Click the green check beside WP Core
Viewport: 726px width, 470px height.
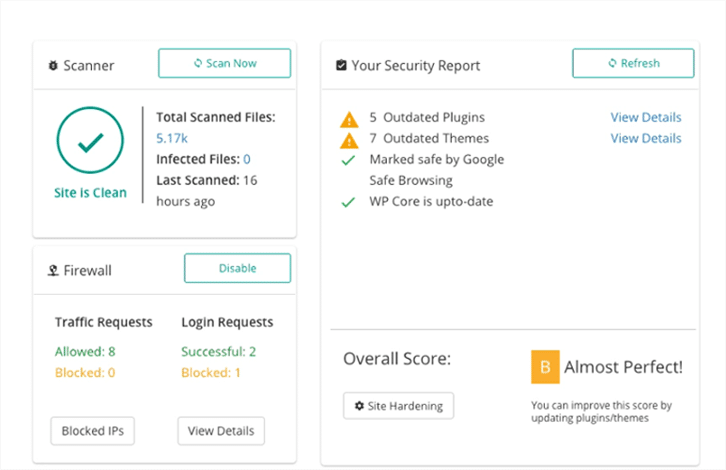348,202
